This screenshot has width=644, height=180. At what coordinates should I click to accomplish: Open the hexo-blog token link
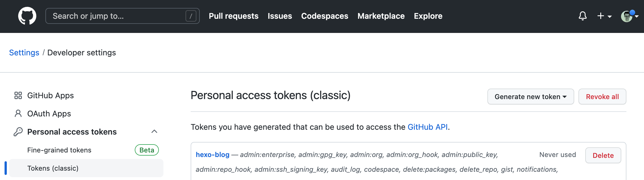212,155
